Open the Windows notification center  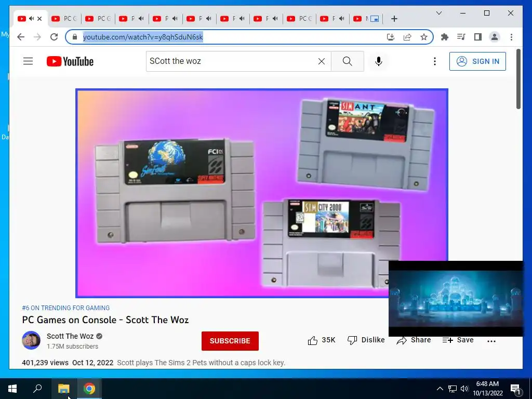(516, 389)
